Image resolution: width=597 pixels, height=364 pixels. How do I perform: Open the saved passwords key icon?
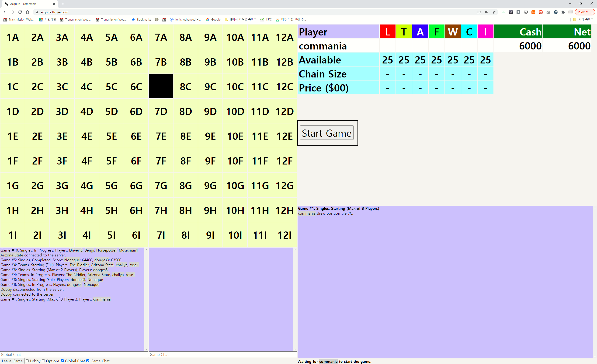click(486, 12)
